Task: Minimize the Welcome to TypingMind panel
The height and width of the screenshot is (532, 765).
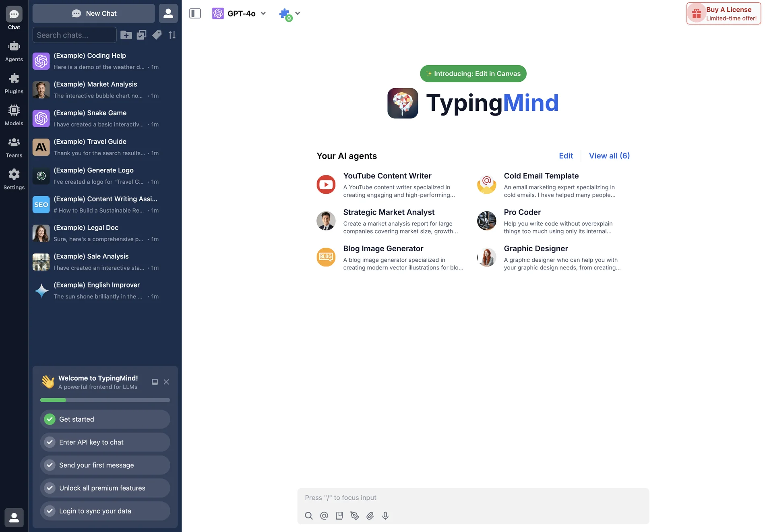Action: (x=155, y=382)
